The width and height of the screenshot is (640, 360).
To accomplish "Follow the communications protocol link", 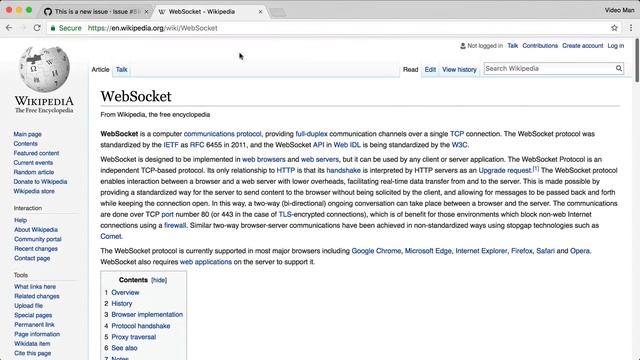I will pyautogui.click(x=222, y=134).
